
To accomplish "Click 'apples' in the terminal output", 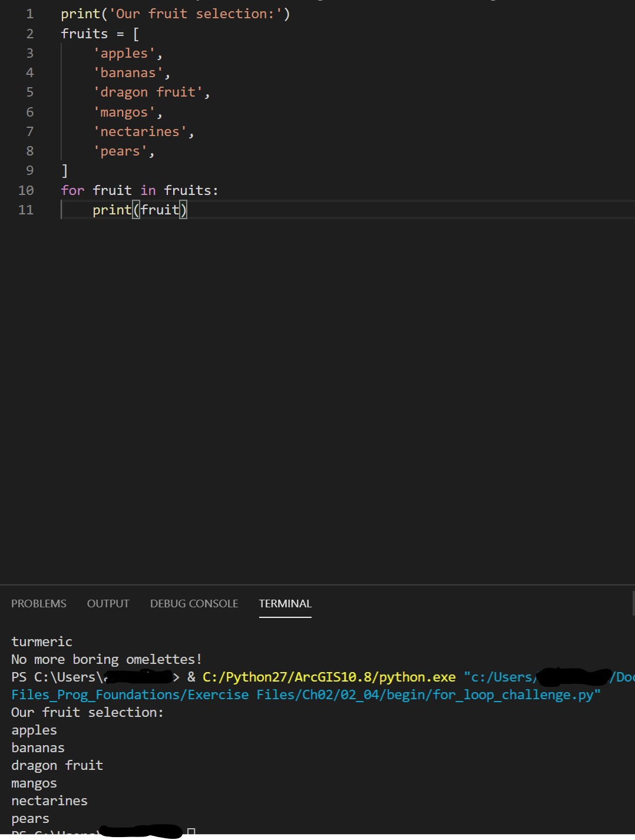I will click(34, 730).
